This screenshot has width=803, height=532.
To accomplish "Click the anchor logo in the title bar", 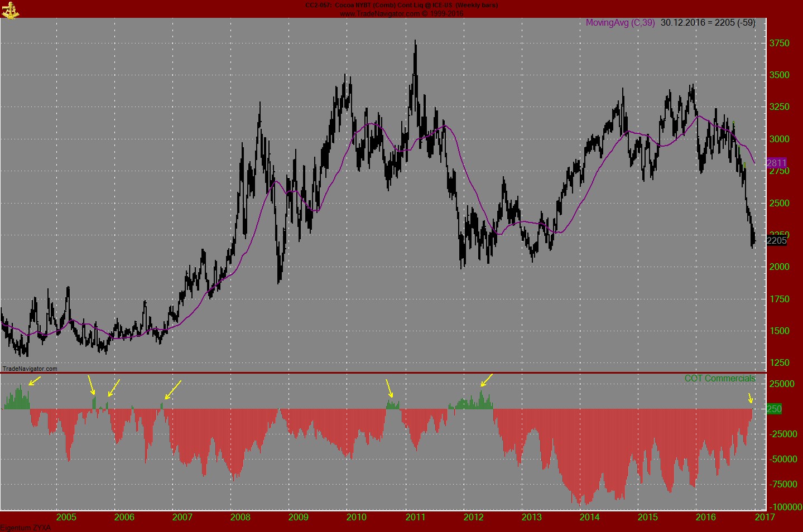I will coord(11,9).
